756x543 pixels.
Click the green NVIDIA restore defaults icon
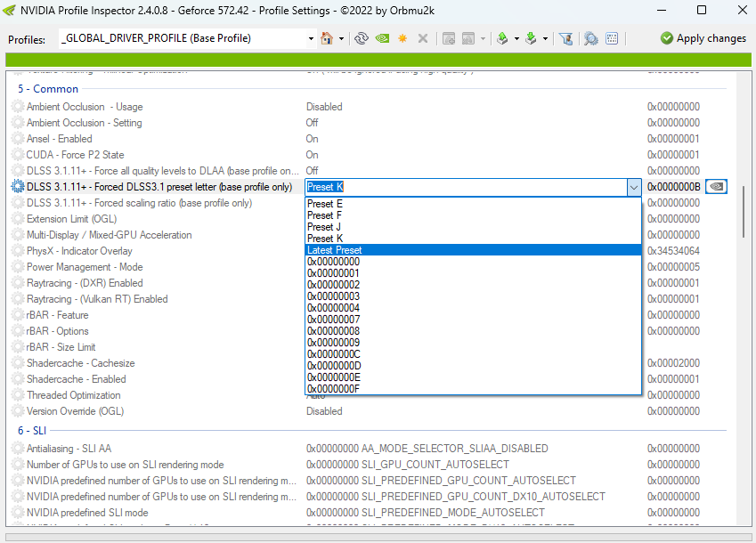[382, 38]
